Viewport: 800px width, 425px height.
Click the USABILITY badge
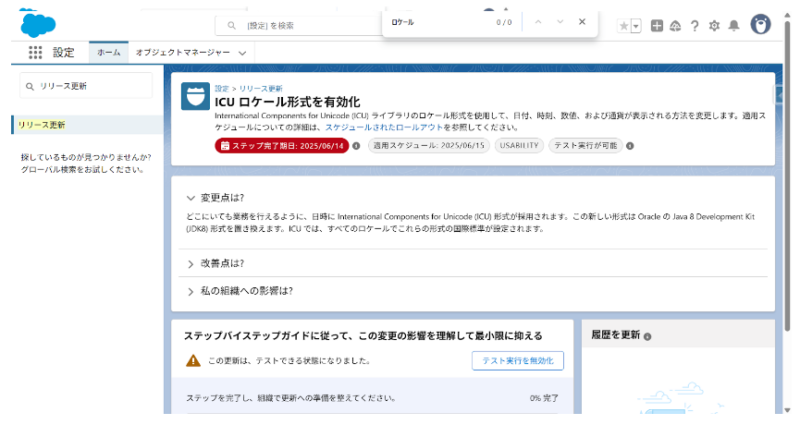(519, 145)
